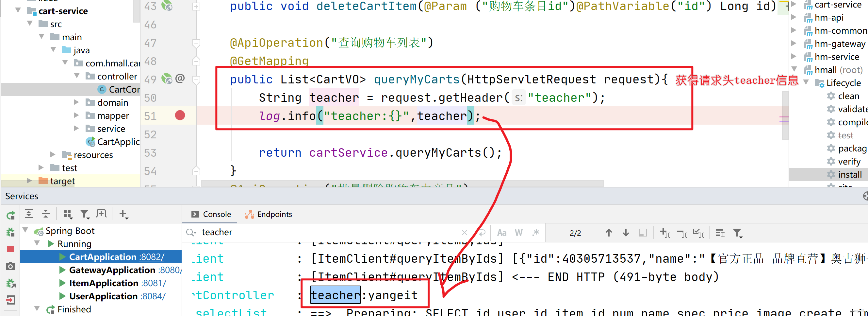Click the editor vertical scrollbar thumb
The image size is (868, 316).
[x=785, y=115]
